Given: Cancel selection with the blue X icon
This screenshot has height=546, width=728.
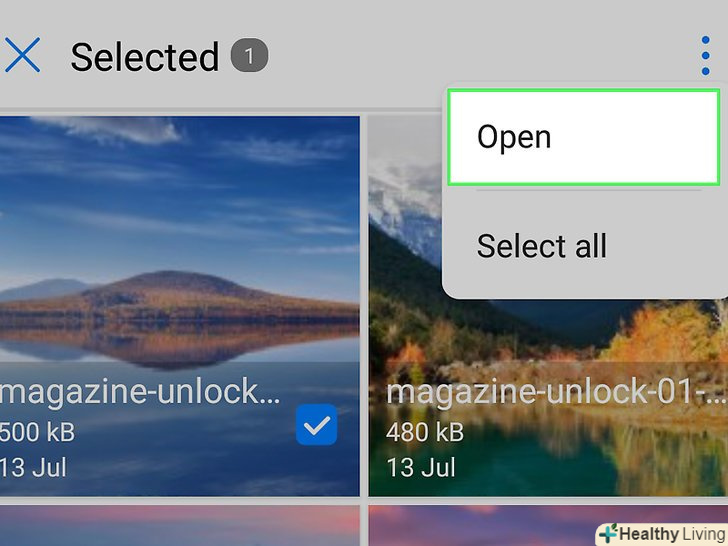Looking at the screenshot, I should tap(22, 55).
